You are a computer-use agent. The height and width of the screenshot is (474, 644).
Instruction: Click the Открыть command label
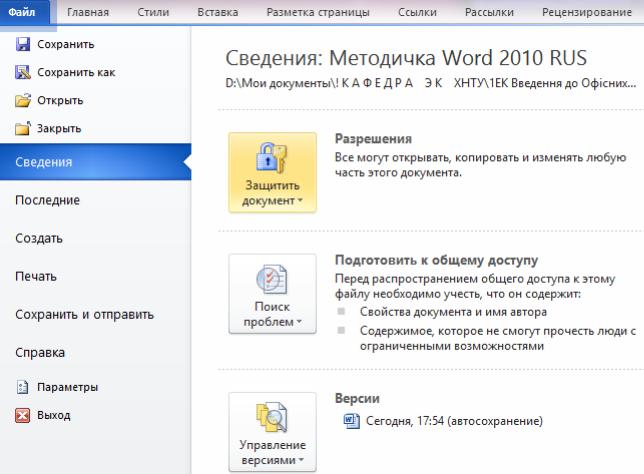tap(60, 101)
